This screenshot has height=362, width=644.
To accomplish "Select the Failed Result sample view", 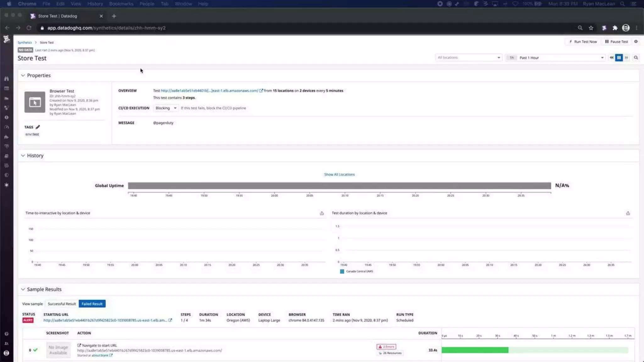I will (92, 304).
